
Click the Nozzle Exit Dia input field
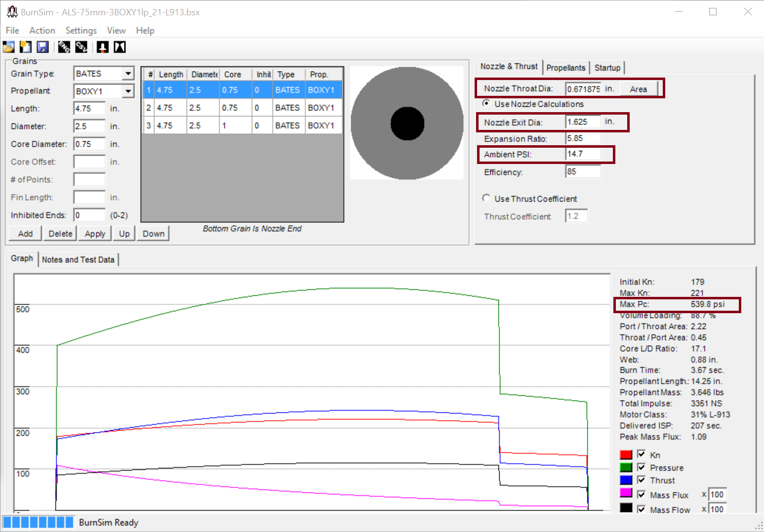583,122
